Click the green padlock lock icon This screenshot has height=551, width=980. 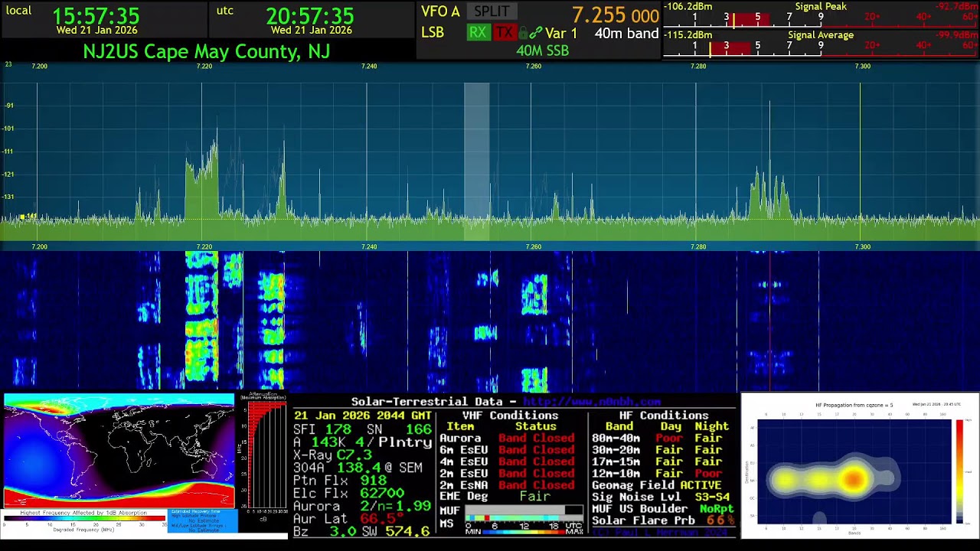[524, 33]
